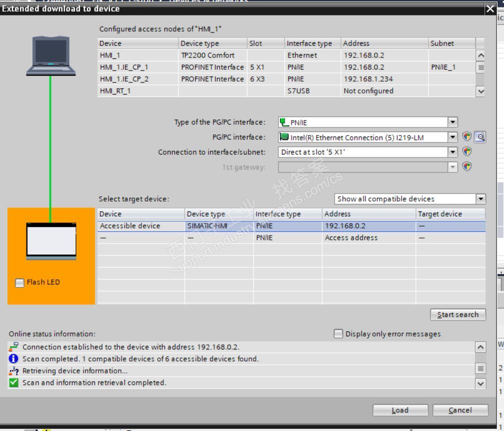Click the laptop PG/PC computer icon
The image size is (504, 431).
(51, 56)
